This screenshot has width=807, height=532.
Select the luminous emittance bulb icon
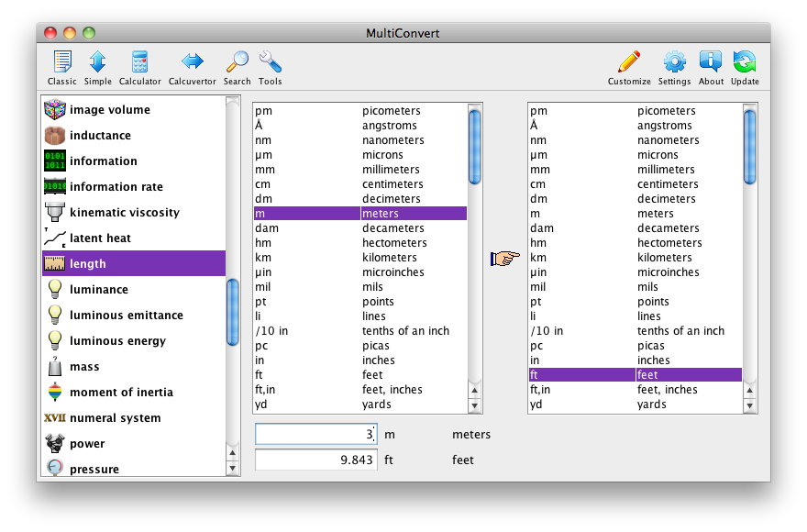55,316
